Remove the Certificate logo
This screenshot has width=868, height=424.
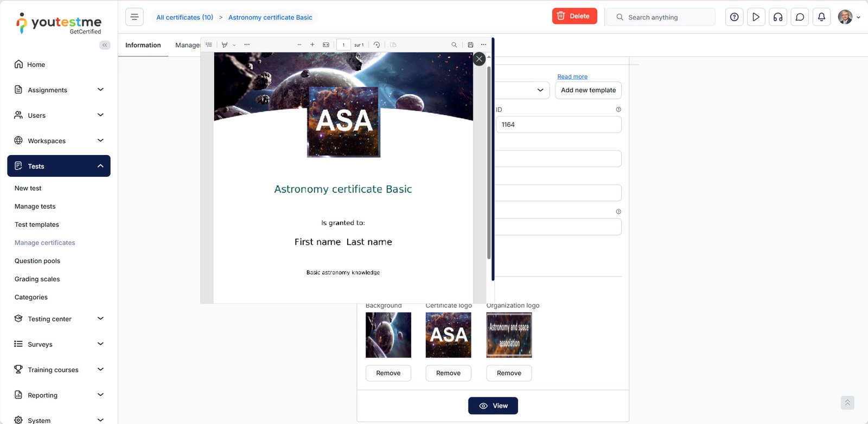point(449,373)
